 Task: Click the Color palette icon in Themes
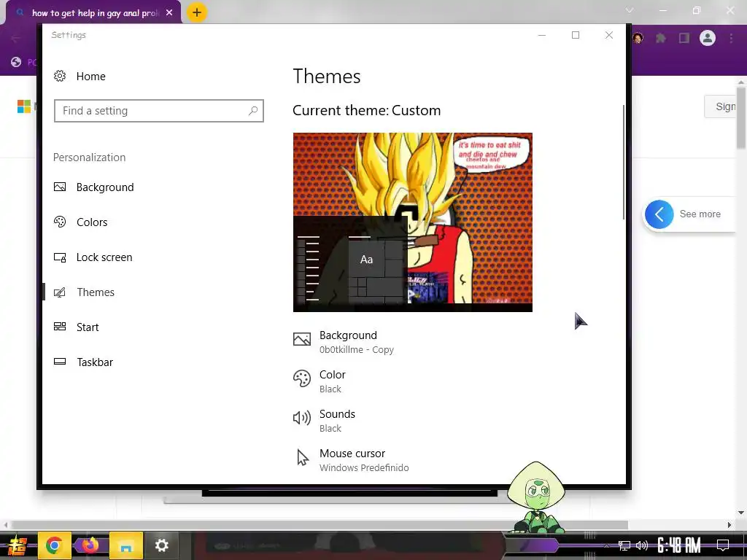pos(302,379)
